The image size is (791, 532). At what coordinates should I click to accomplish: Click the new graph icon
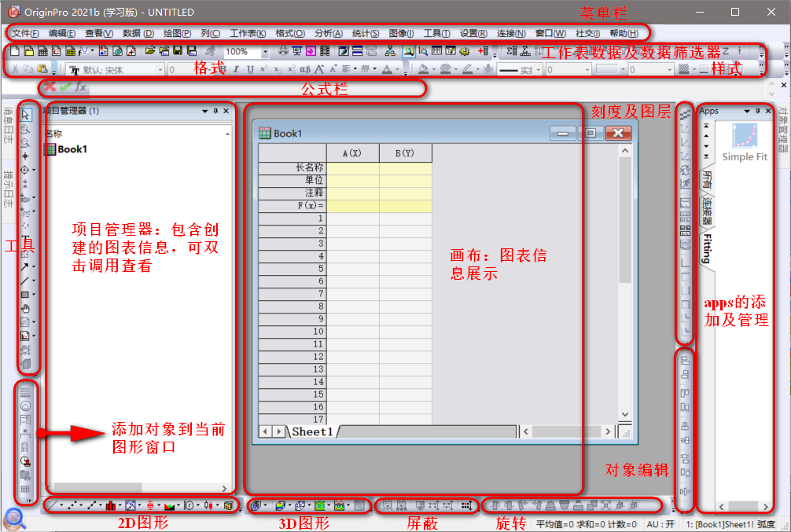[57, 51]
